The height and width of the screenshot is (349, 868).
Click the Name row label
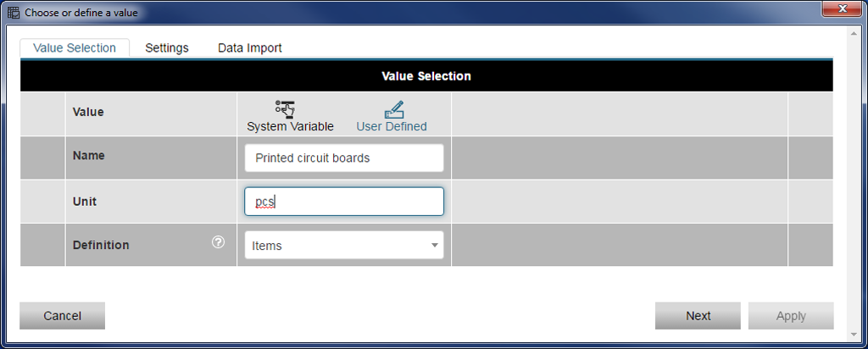coord(89,156)
